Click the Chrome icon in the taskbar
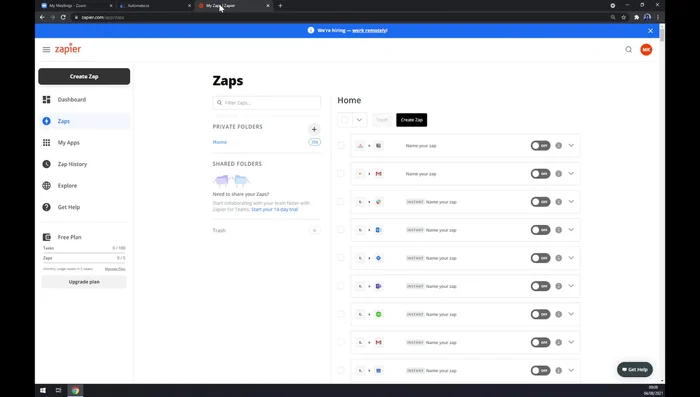 pyautogui.click(x=75, y=390)
